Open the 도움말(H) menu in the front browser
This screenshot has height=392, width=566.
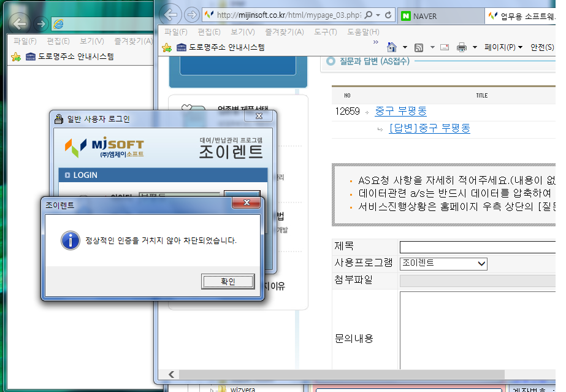click(x=363, y=32)
